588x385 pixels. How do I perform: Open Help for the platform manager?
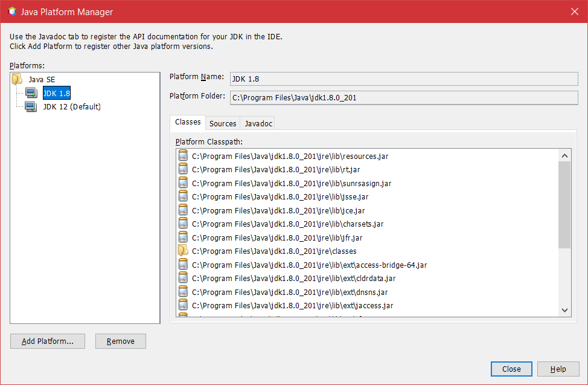[558, 369]
